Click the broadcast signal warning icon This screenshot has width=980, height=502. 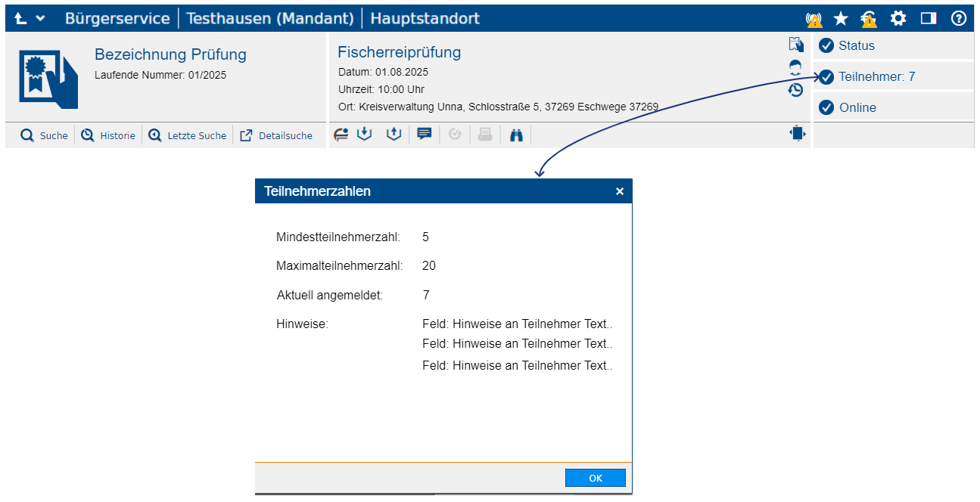pyautogui.click(x=814, y=19)
